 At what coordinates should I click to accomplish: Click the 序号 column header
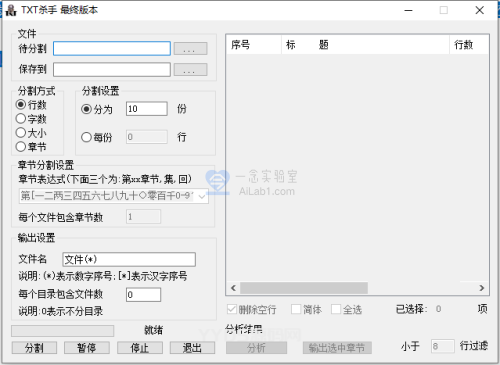pos(254,44)
